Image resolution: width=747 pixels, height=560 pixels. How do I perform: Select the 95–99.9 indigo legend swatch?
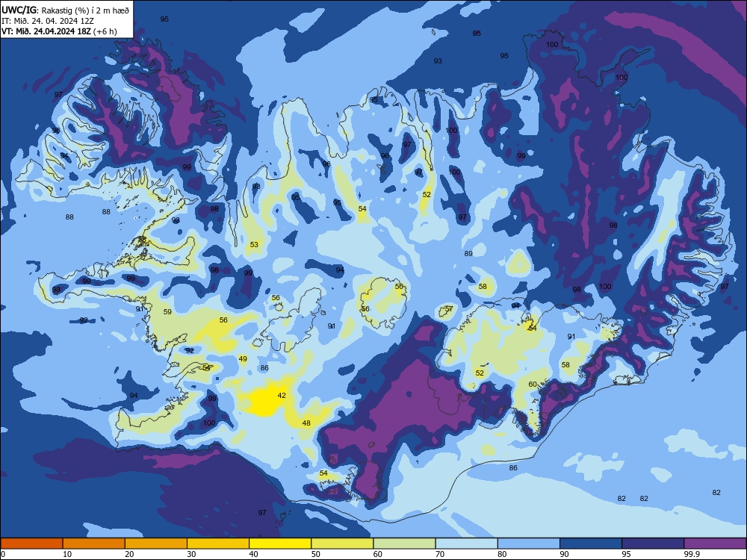click(x=653, y=544)
